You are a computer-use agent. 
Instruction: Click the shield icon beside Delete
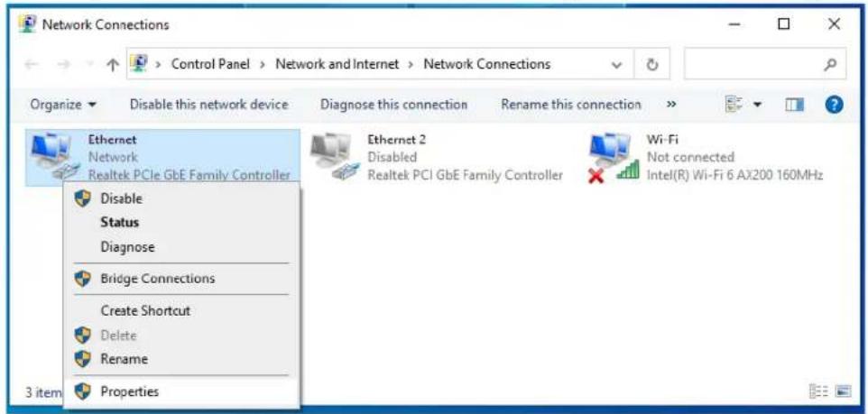click(x=82, y=335)
